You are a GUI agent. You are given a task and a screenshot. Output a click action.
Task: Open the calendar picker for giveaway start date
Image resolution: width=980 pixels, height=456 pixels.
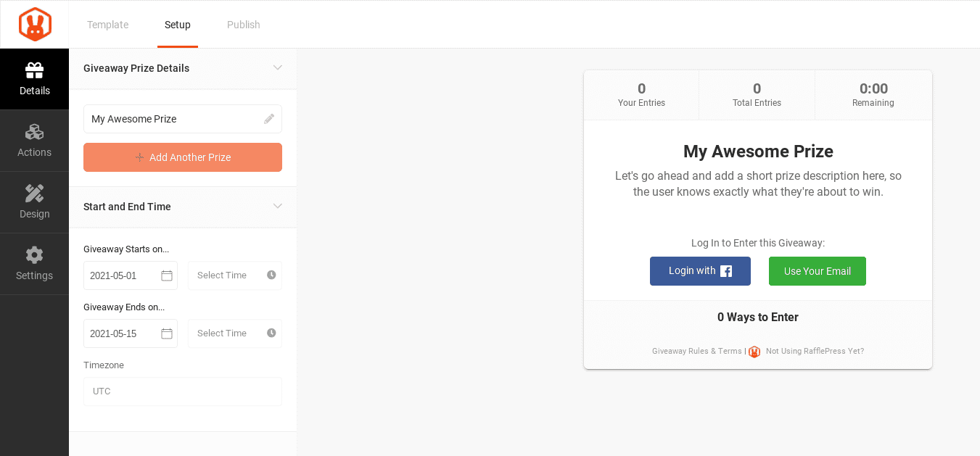167,275
